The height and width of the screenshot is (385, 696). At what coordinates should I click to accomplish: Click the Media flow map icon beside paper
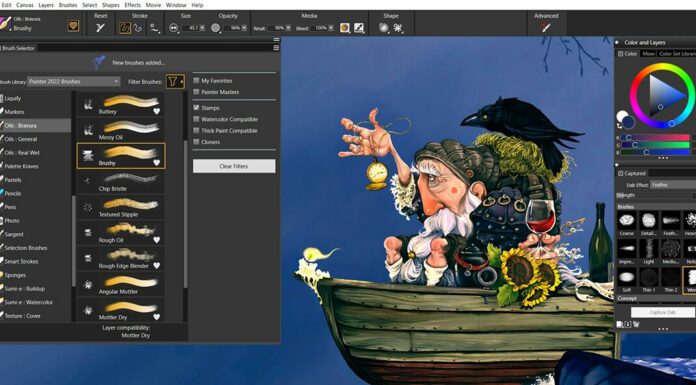click(x=359, y=28)
